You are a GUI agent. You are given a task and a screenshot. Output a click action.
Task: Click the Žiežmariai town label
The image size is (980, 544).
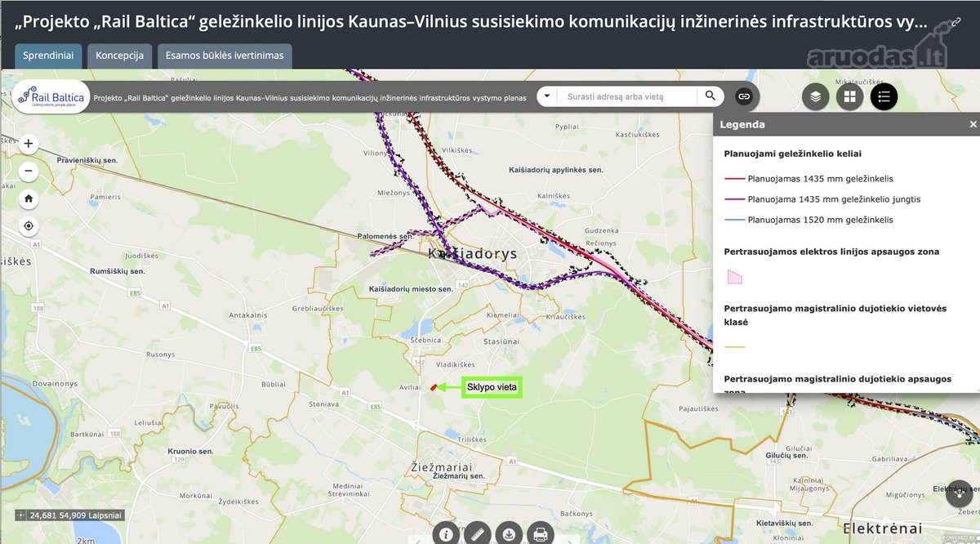point(442,466)
